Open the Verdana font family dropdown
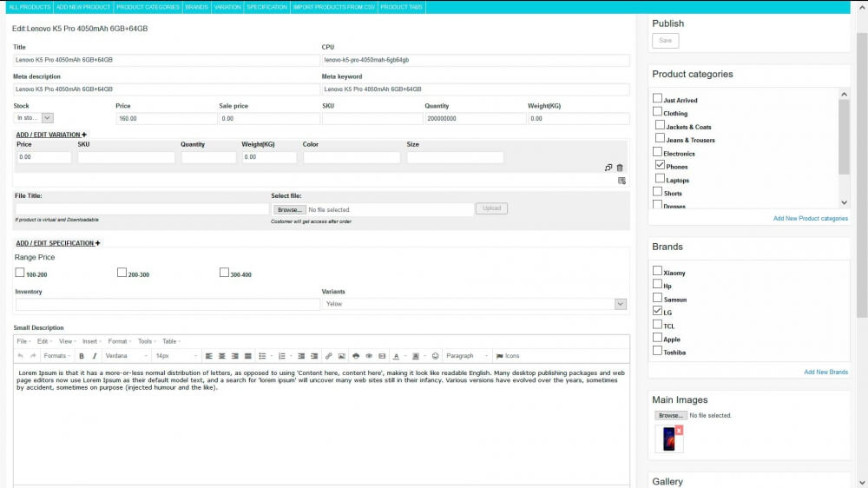The image size is (868, 488). (127, 356)
